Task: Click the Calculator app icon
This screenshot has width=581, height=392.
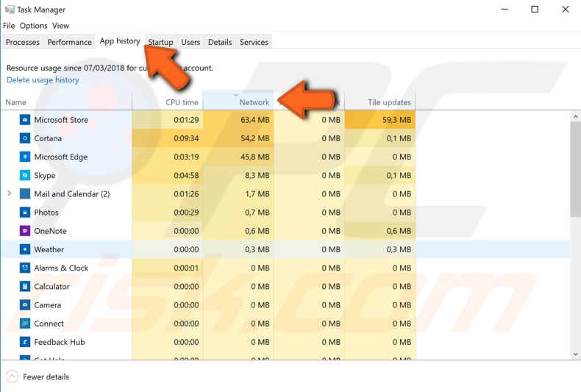Action: pos(25,287)
